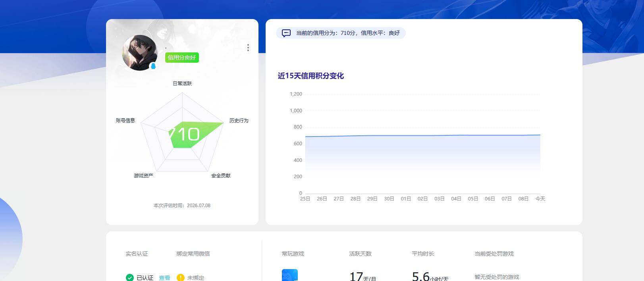
Task: Click the 绑定常用微信 label
Action: [193, 254]
